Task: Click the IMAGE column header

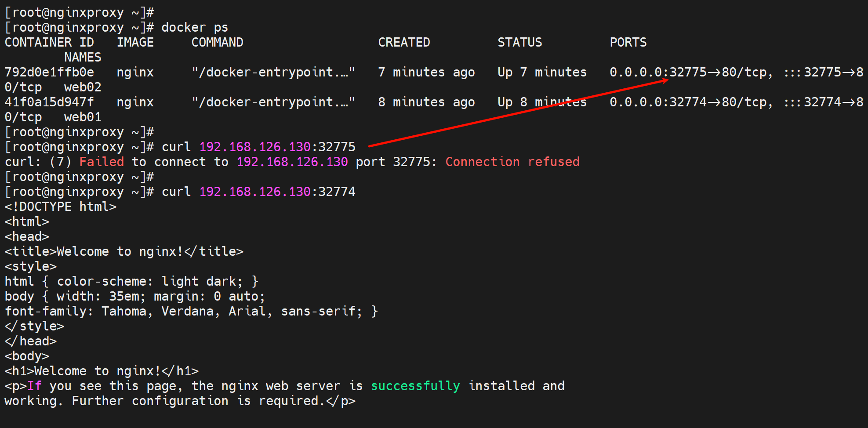Action: pos(135,42)
